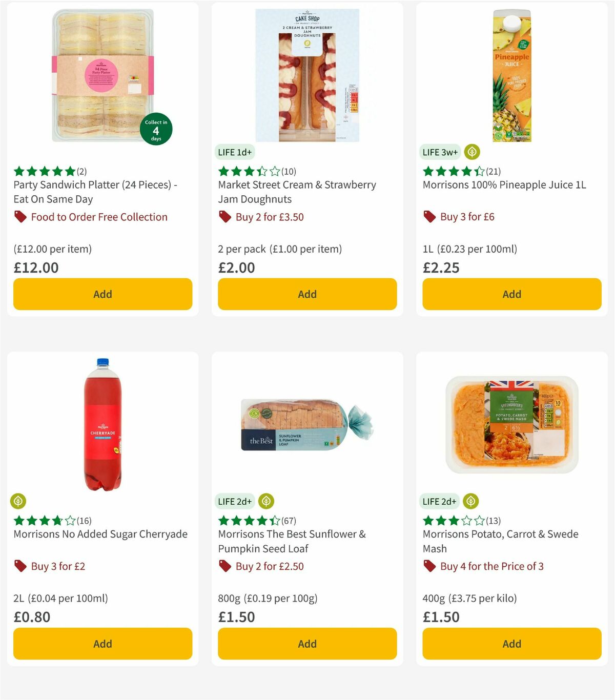The width and height of the screenshot is (615, 700).
Task: Click the green sustainability leaf icon next to Pineapple Juice
Action: pos(471,152)
